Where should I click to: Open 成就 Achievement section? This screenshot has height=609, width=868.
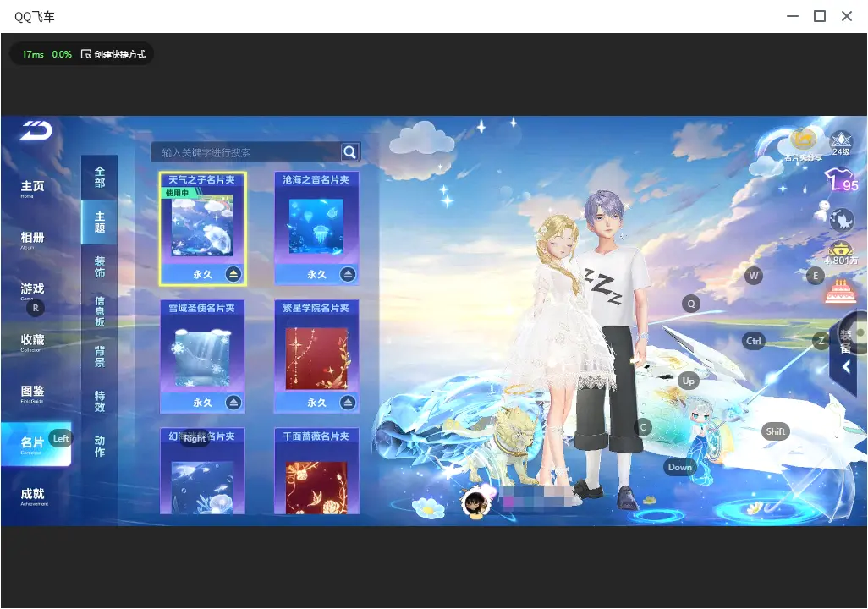[x=33, y=496]
